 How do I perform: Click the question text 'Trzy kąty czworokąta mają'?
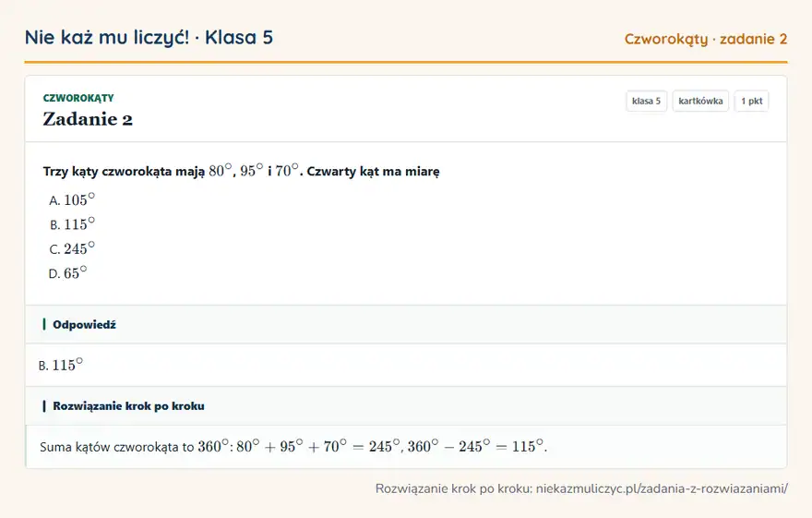coord(124,172)
